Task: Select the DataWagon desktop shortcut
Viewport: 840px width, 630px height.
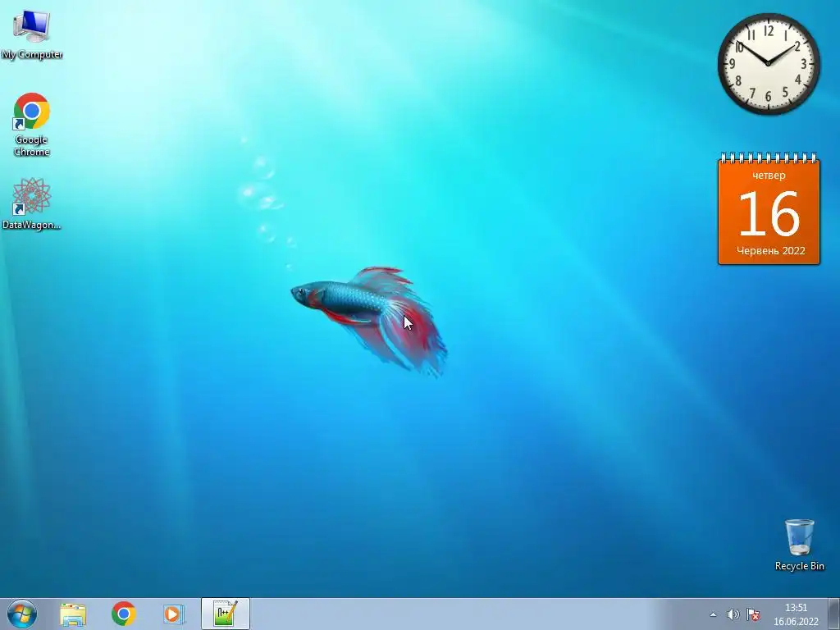Action: [32, 203]
